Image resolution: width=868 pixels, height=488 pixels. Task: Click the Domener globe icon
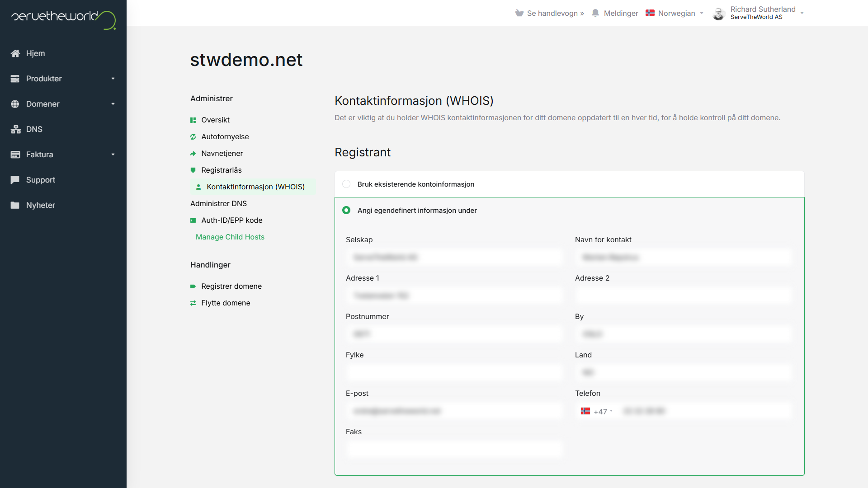pyautogui.click(x=15, y=104)
